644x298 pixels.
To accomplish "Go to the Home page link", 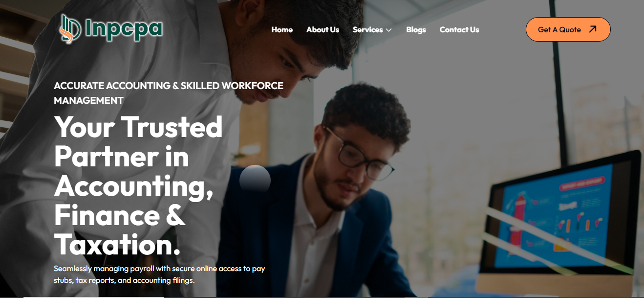I will click(282, 30).
